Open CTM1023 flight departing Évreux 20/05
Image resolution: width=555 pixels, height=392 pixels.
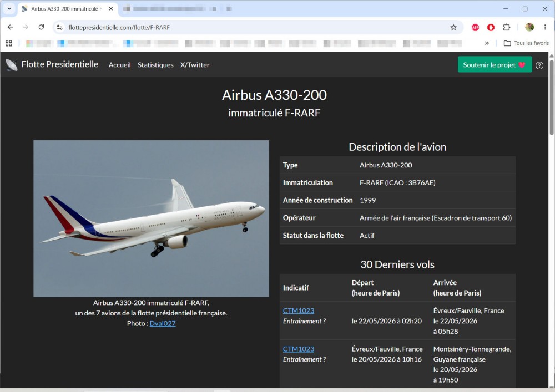[x=299, y=349]
